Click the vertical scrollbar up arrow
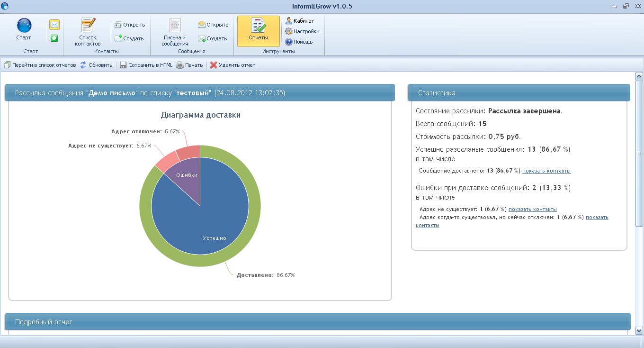 pyautogui.click(x=639, y=76)
